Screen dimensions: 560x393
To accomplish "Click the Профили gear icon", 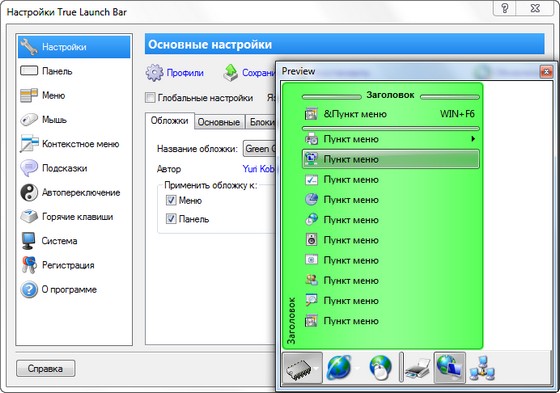I will [154, 73].
